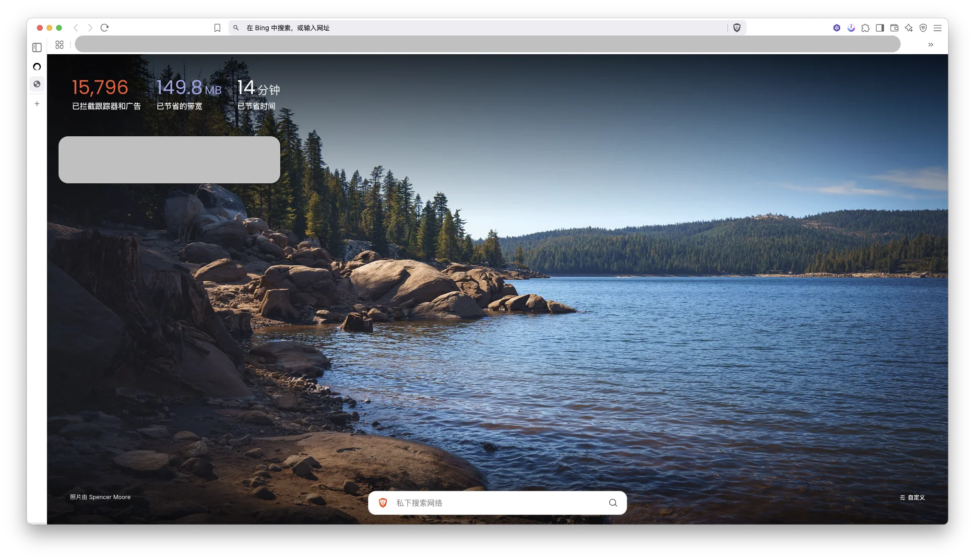Viewport: 975px width, 560px height.
Task: Open the Leo AI sparkle icon
Action: click(909, 28)
